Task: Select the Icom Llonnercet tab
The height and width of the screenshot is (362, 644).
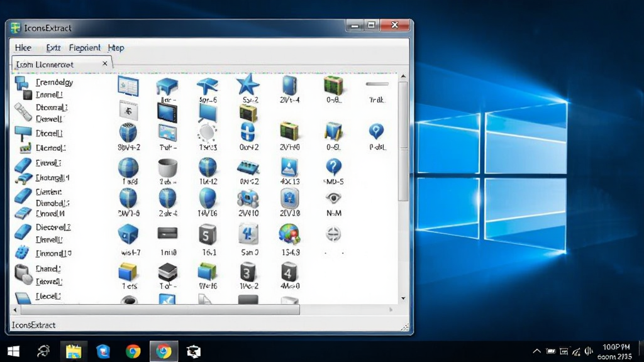Action: [62, 65]
